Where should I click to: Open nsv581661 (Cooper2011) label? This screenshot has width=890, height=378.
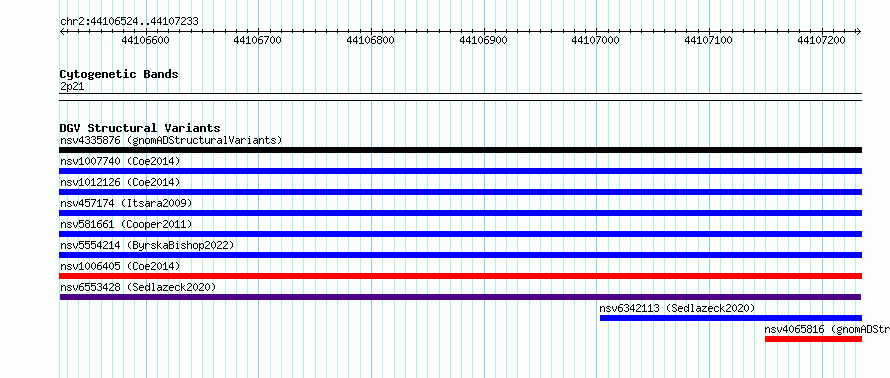click(126, 224)
